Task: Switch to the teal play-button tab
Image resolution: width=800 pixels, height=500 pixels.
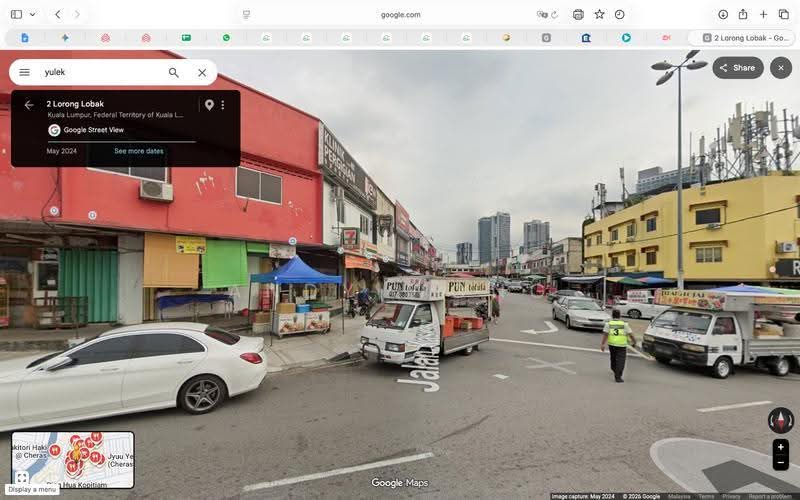Action: click(x=626, y=38)
